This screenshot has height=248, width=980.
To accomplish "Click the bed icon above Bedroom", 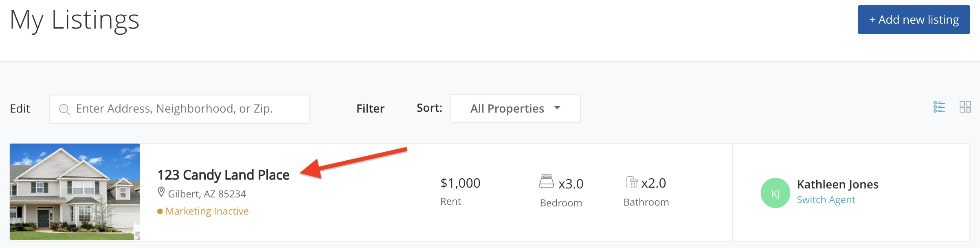I will (x=546, y=182).
